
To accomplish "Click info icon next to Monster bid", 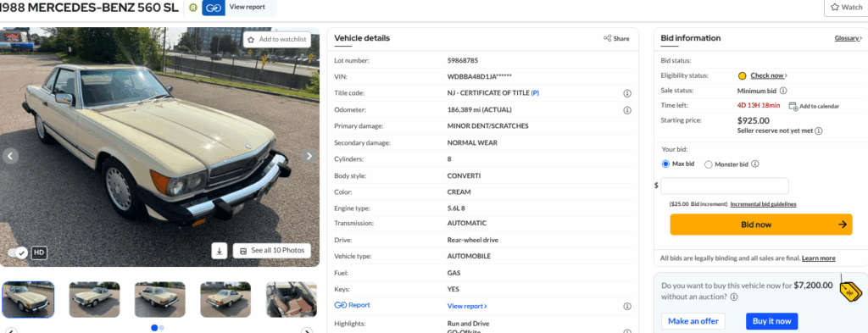I will point(755,164).
